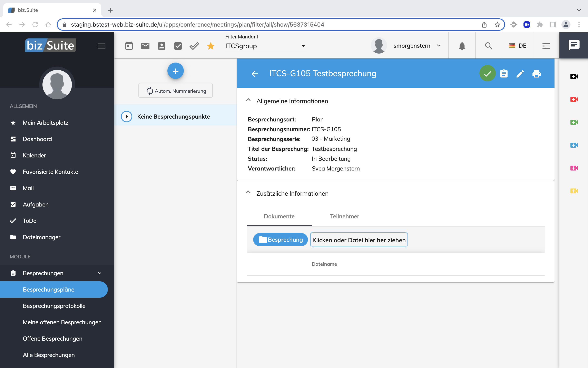Start the blue video conference icon
588x368 pixels.
[x=574, y=145]
